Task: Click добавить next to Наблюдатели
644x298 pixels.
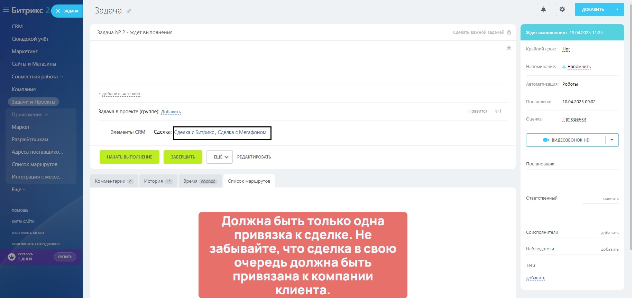Action: [x=610, y=249]
